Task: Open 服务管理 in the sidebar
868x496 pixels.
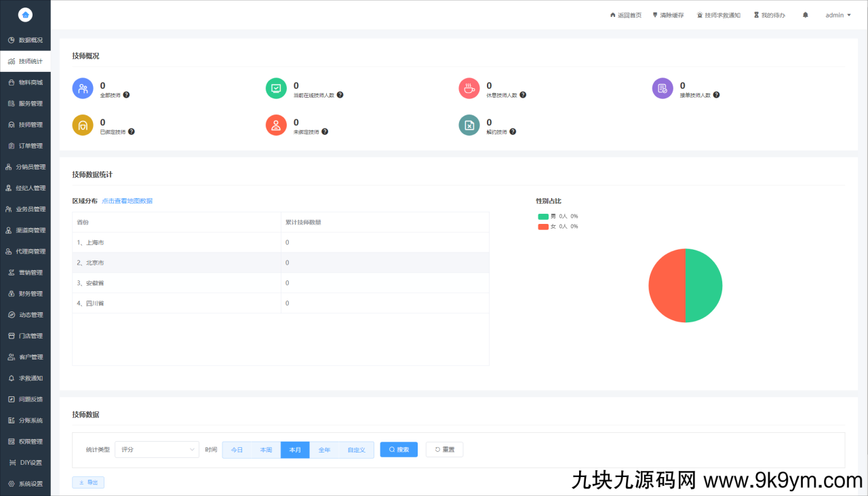Action: (25, 103)
